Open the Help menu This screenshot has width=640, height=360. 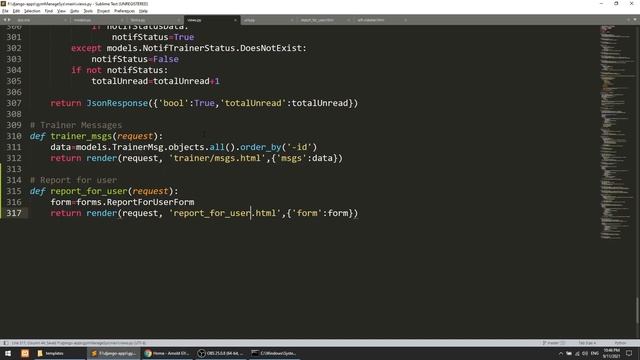point(143,11)
